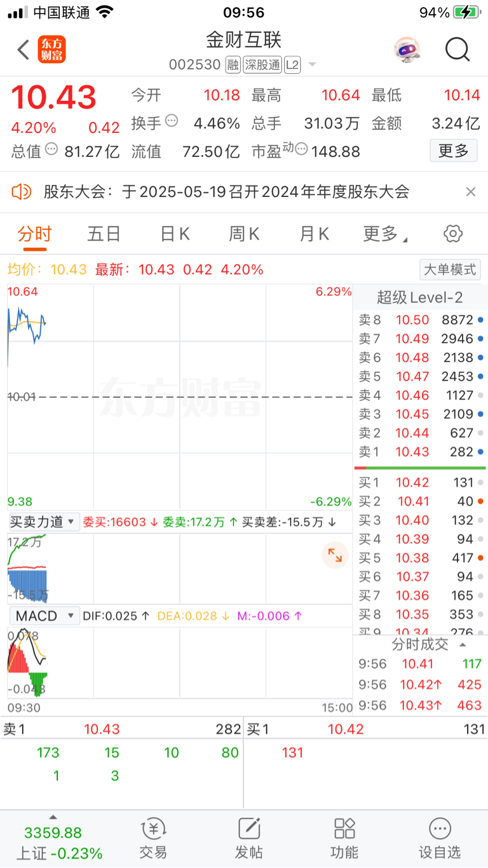This screenshot has width=488, height=868.
Task: Tap the 深股通 tag
Action: [x=262, y=65]
